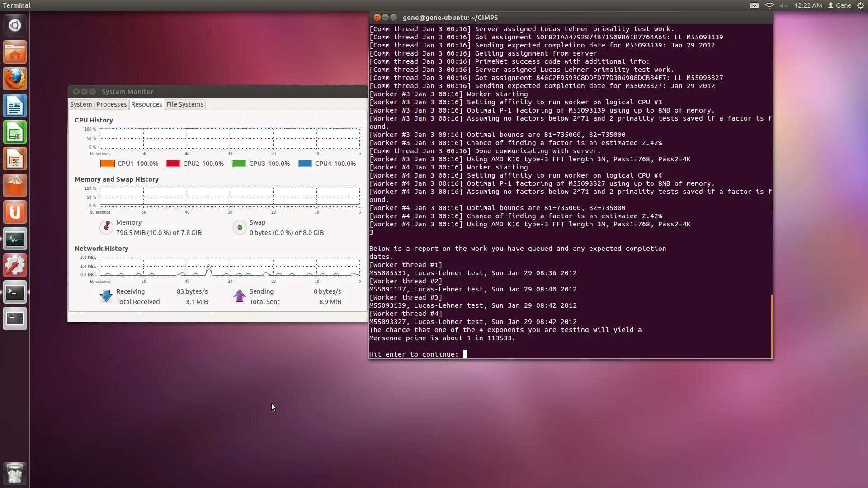Maximize the System Monitor window

92,92
